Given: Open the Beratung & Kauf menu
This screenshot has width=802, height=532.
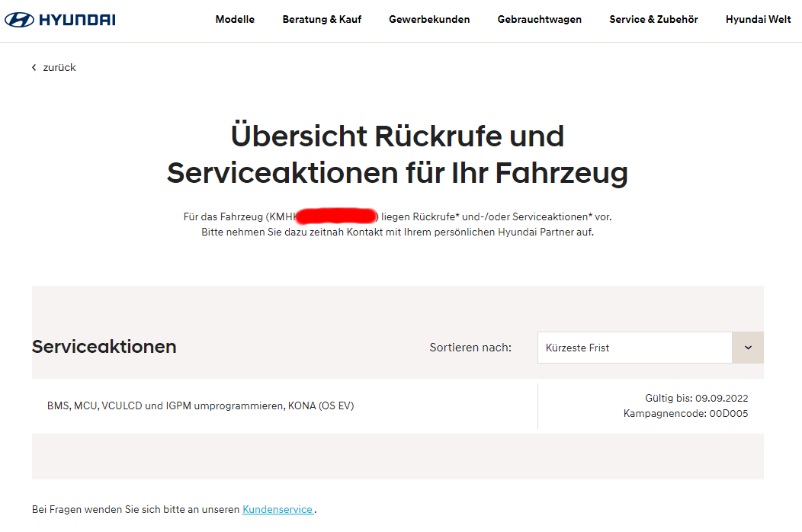Looking at the screenshot, I should (x=322, y=20).
